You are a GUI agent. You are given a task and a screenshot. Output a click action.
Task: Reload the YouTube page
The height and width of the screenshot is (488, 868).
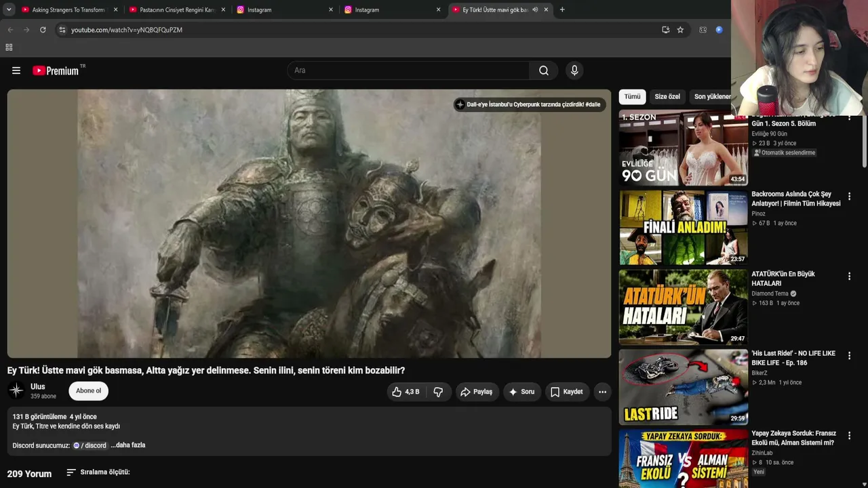pos(43,30)
